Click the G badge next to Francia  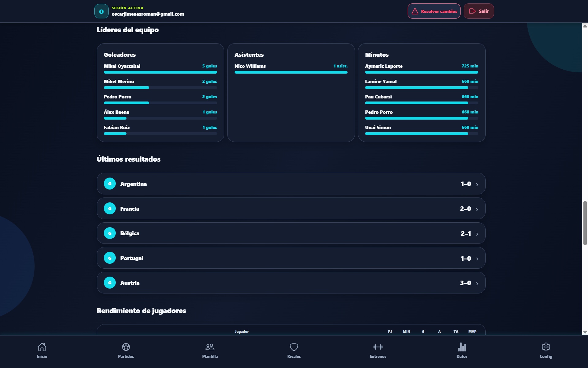110,209
